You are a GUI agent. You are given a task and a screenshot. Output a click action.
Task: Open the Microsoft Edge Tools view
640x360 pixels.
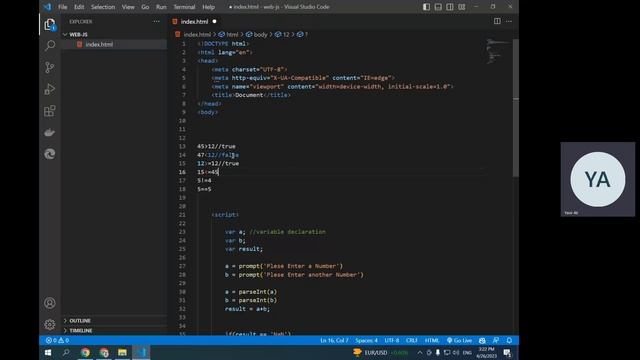(x=50, y=154)
